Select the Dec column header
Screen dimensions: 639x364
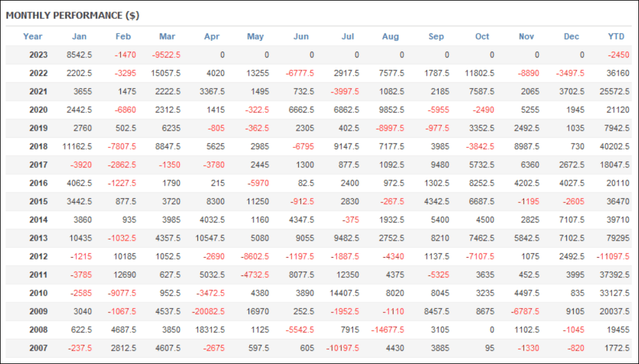571,37
